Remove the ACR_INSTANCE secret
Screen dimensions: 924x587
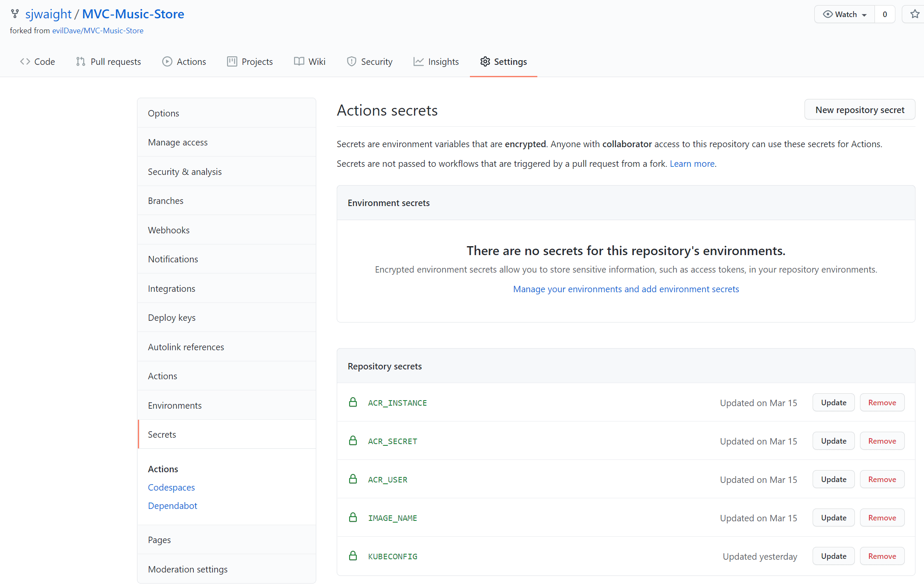pos(882,402)
